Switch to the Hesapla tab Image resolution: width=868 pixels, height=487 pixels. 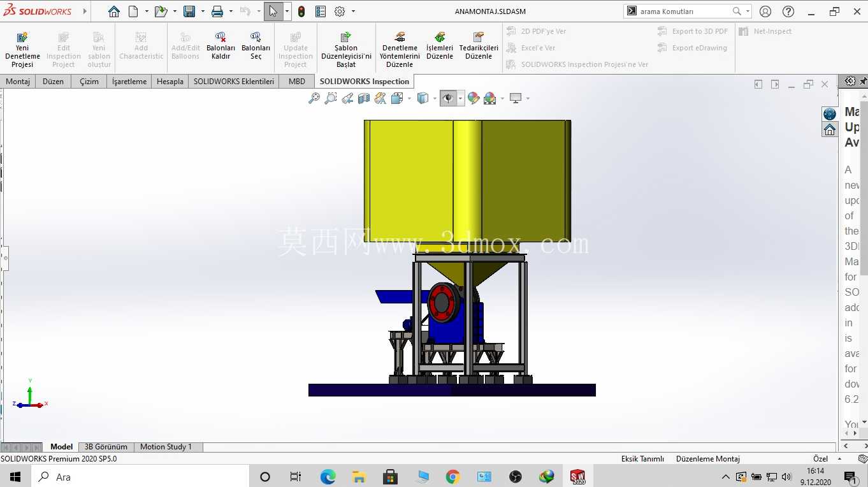(170, 82)
